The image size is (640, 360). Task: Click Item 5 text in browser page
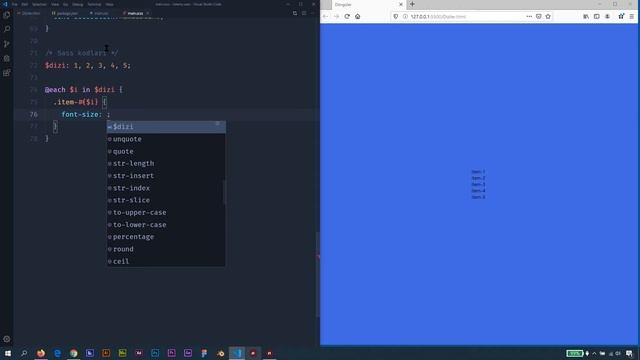478,197
